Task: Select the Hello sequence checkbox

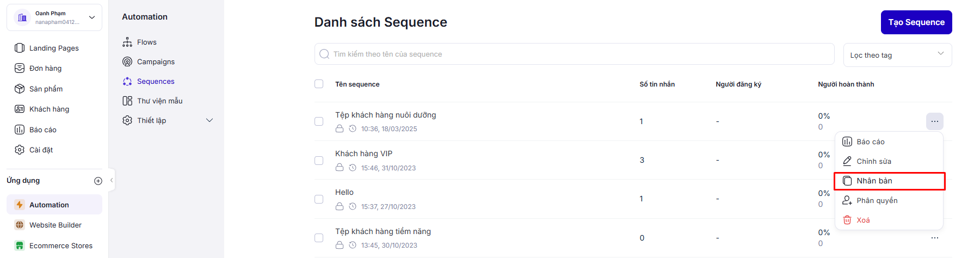Action: click(319, 199)
